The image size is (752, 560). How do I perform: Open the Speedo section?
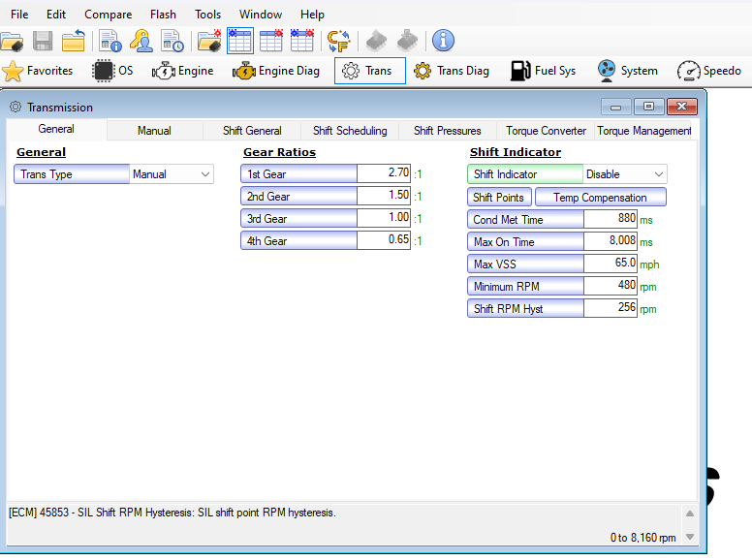(x=708, y=71)
